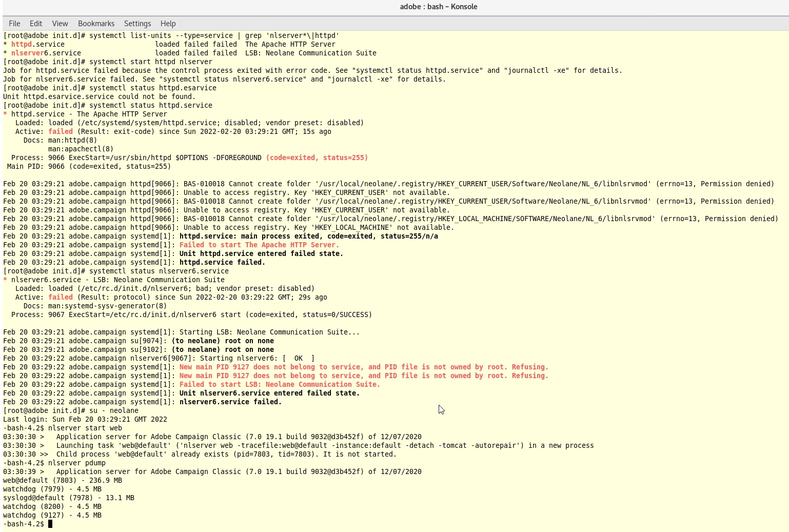789x532 pixels.
Task: Click the 'man:httpd(8)' docs entry
Action: 73,141
